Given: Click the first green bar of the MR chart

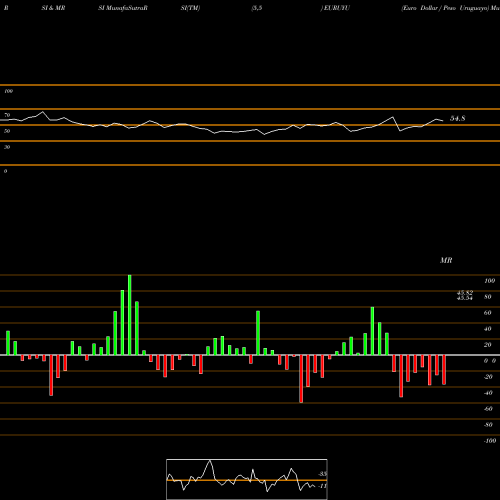Looking at the screenshot, I should tap(8, 343).
